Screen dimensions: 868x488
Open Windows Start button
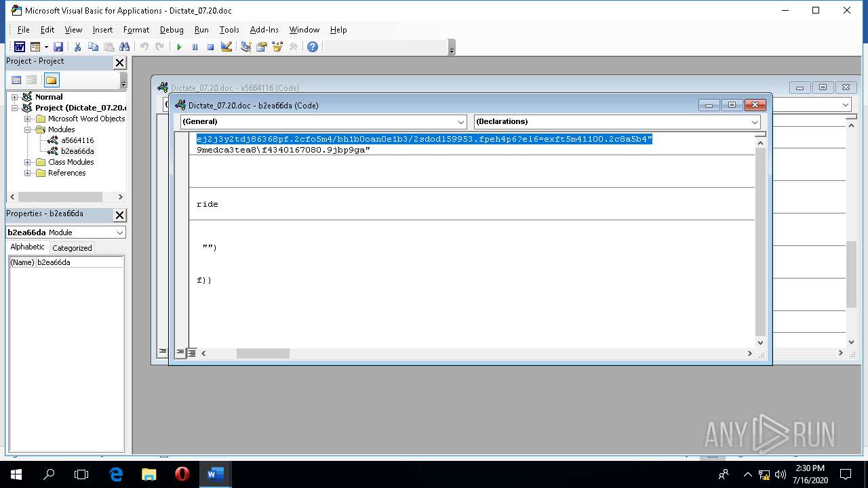tap(16, 474)
